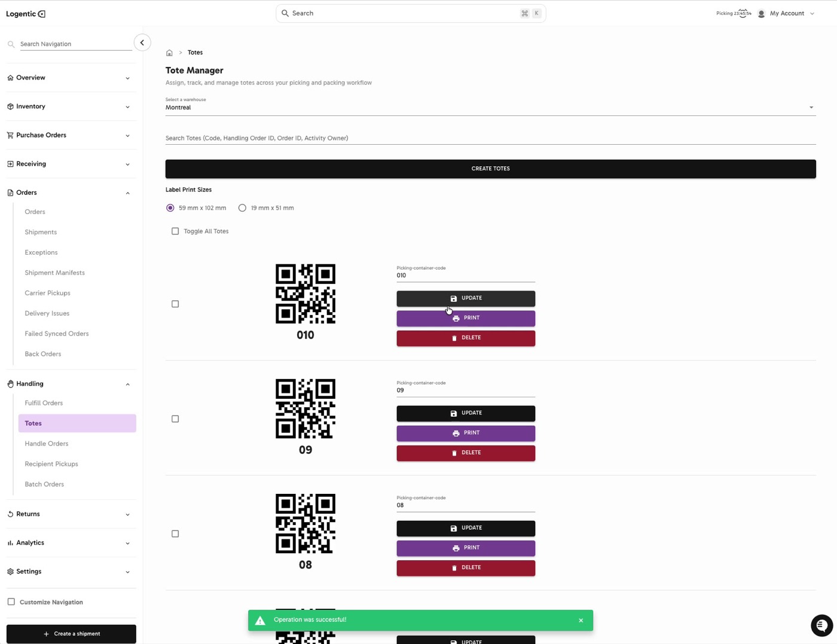This screenshot has width=837, height=644.
Task: Click the Receiving icon in sidebar
Action: 10,164
